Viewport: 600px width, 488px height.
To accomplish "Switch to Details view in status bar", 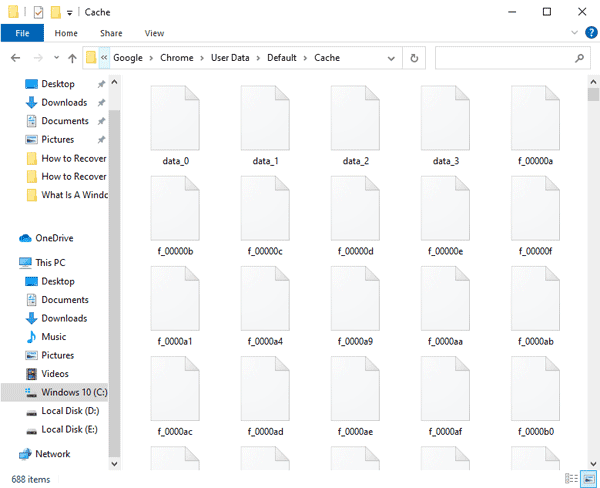I will (x=571, y=478).
